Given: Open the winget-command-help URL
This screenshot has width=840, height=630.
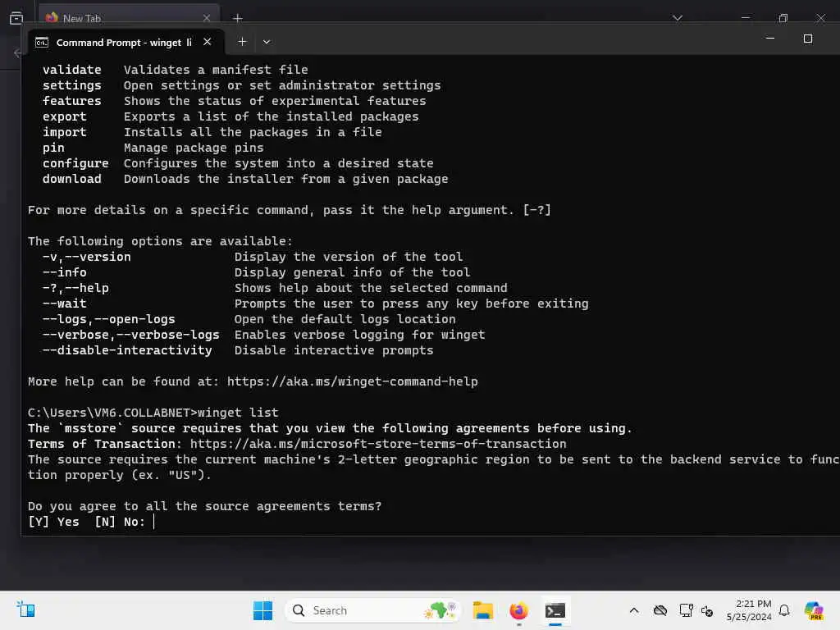Looking at the screenshot, I should (x=352, y=381).
